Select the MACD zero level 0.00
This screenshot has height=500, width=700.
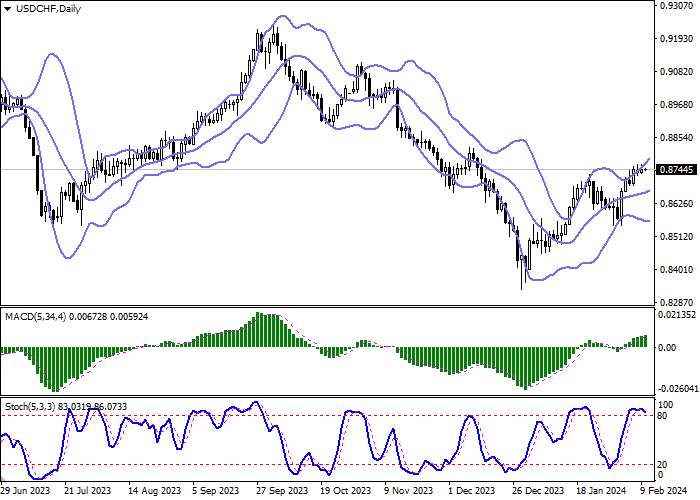(667, 347)
